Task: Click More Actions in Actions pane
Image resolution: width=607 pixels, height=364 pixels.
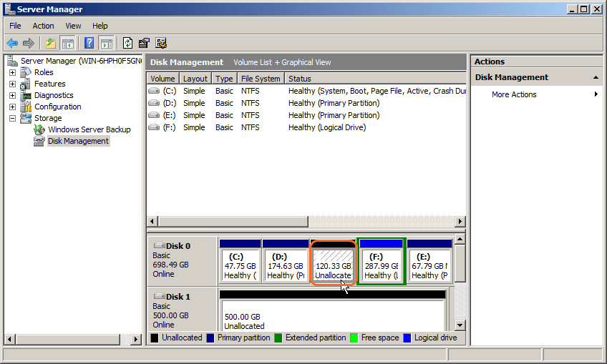Action: 514,94
